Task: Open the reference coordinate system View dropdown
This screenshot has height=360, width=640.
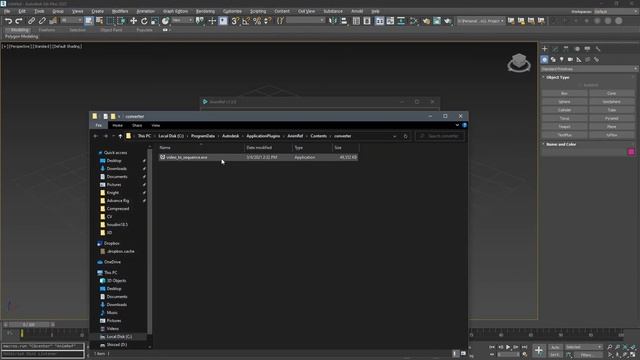Action: click(183, 20)
